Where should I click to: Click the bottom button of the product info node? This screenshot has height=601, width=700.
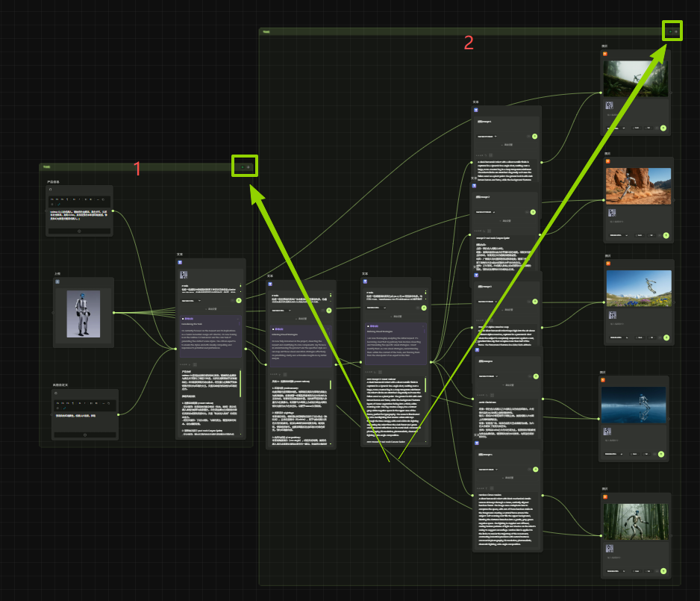79,231
